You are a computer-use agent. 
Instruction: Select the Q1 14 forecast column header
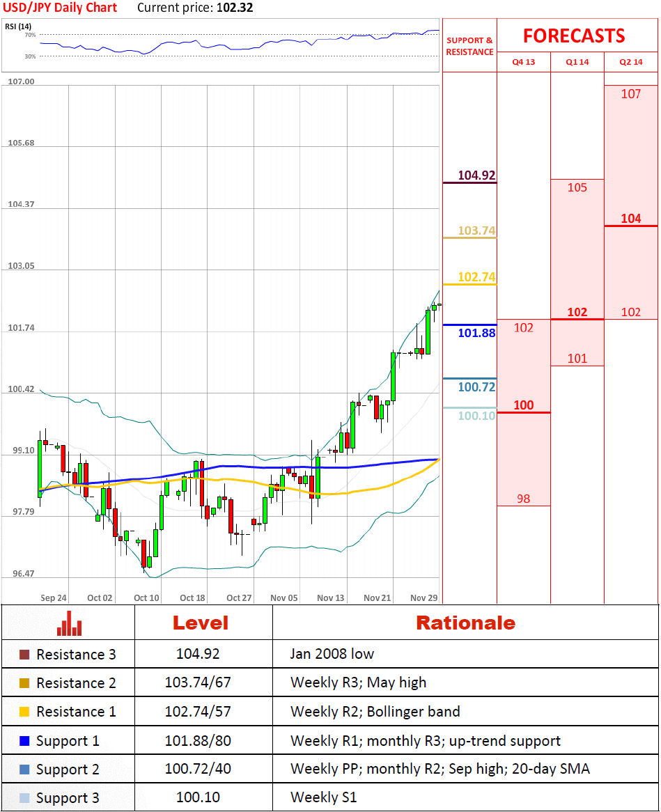pyautogui.click(x=577, y=62)
